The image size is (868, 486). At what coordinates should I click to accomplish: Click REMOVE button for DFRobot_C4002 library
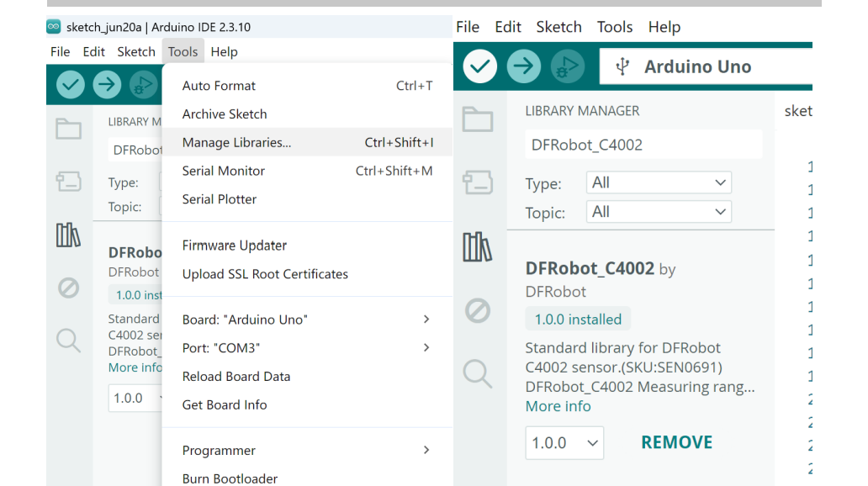point(677,442)
